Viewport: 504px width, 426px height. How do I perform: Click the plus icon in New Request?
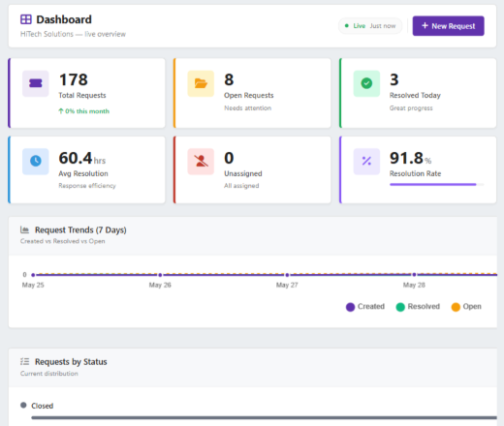(x=425, y=25)
